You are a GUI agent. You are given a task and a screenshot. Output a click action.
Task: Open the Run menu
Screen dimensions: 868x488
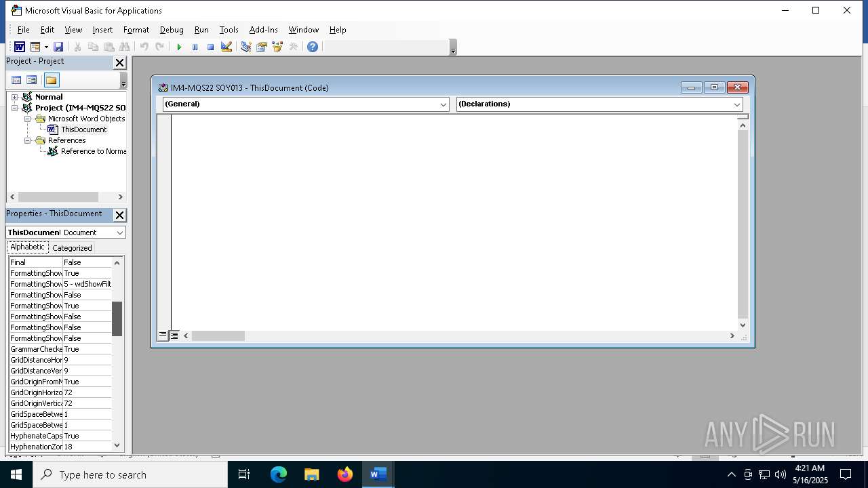pos(201,30)
